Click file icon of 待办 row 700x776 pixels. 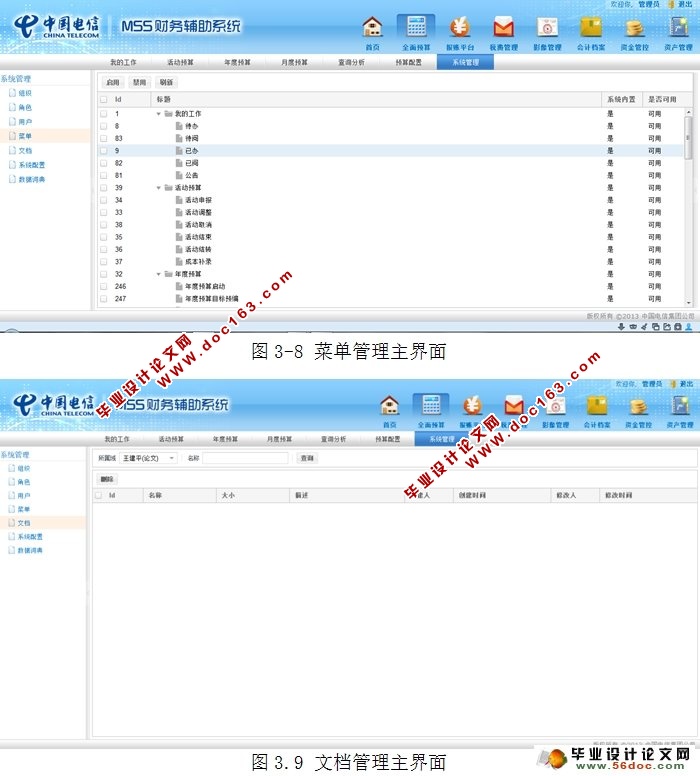[x=179, y=126]
